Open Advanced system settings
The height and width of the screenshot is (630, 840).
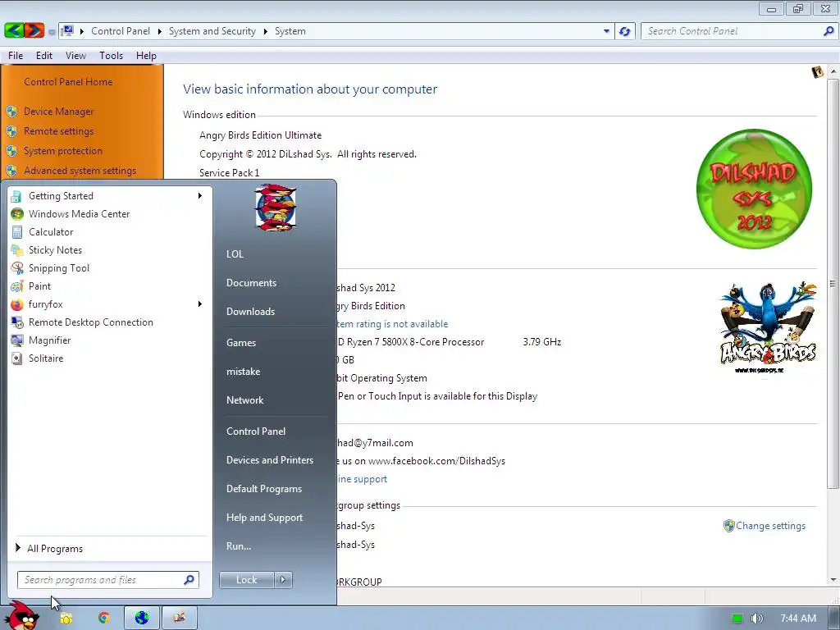80,171
